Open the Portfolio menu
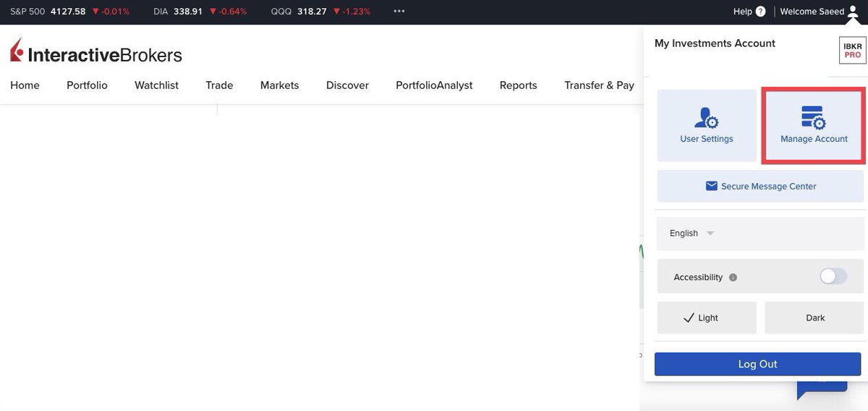The width and height of the screenshot is (868, 411). [87, 85]
